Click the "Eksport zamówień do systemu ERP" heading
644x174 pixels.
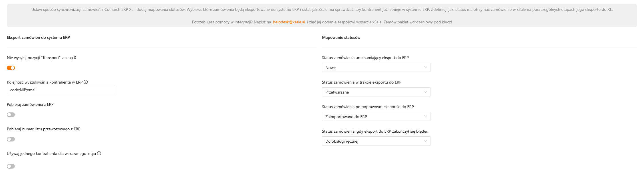pyautogui.click(x=38, y=37)
